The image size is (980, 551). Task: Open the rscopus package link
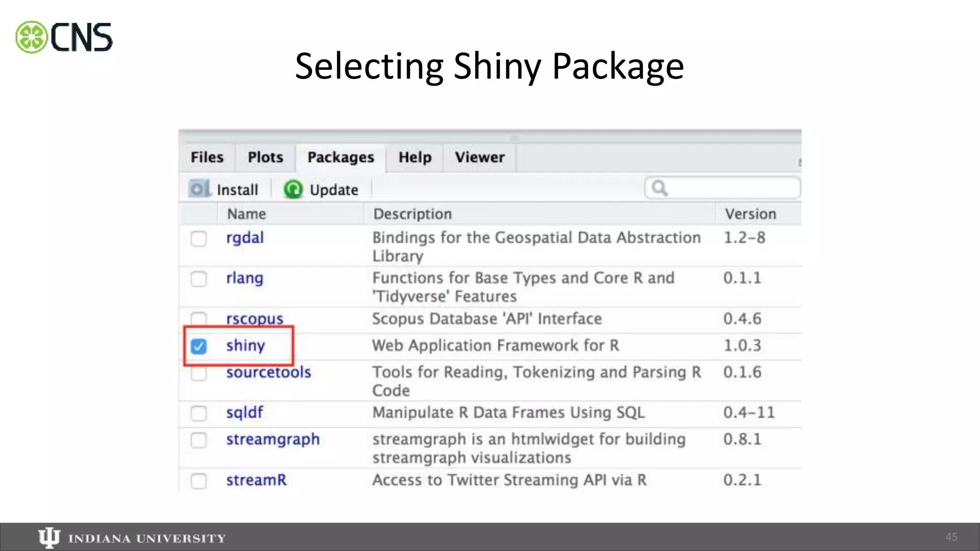coord(255,319)
